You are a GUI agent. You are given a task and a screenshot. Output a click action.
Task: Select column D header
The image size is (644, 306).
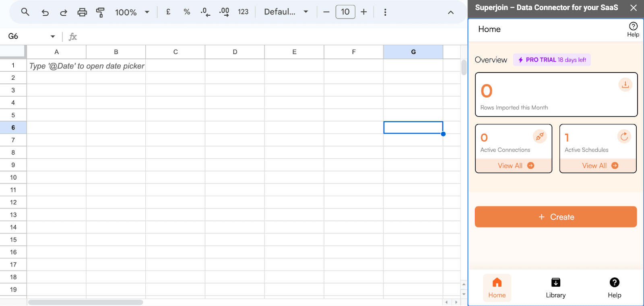click(235, 52)
